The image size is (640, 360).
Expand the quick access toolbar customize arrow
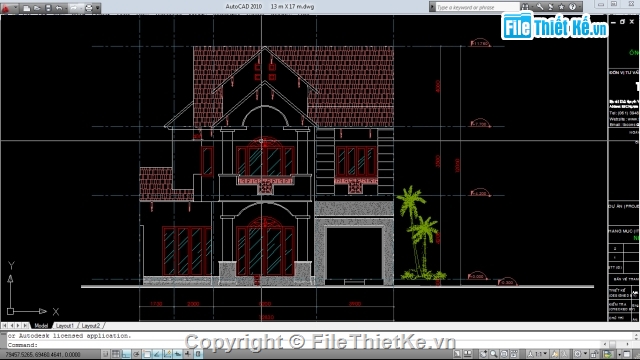(98, 8)
